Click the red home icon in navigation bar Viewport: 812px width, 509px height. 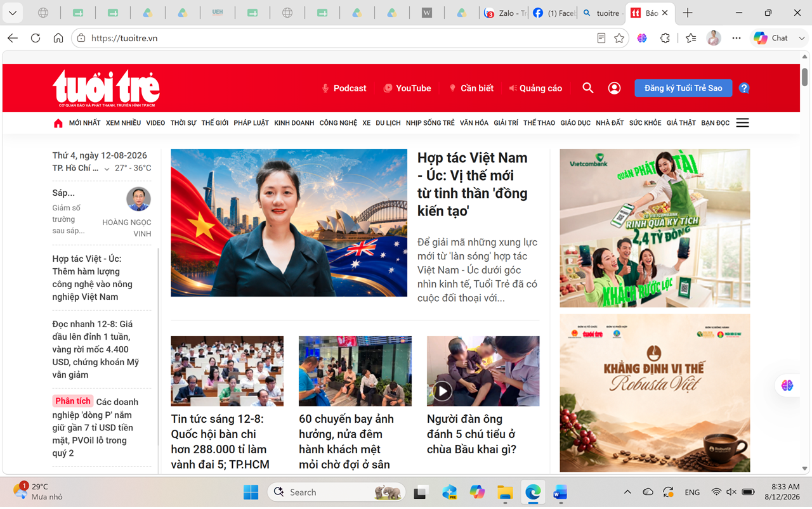[58, 123]
